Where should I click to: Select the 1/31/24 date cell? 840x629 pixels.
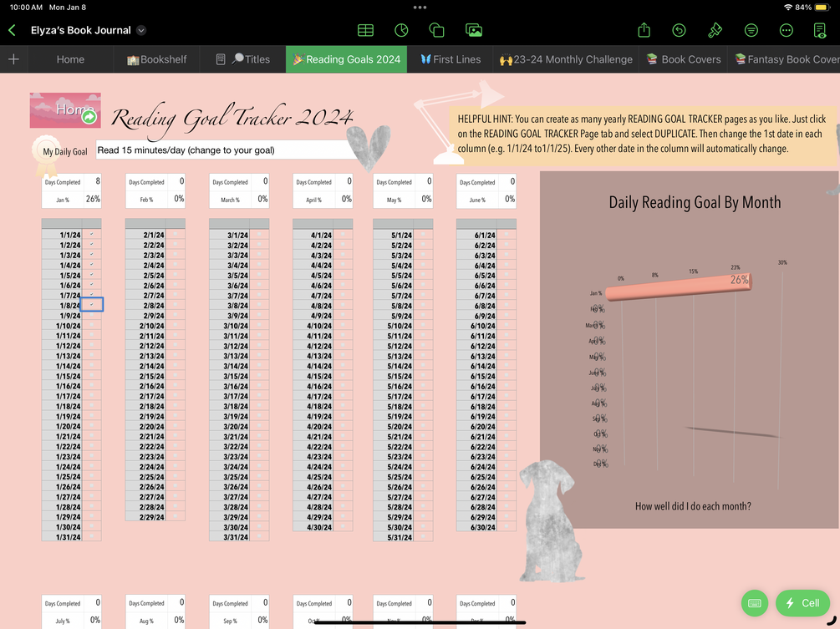pos(62,537)
